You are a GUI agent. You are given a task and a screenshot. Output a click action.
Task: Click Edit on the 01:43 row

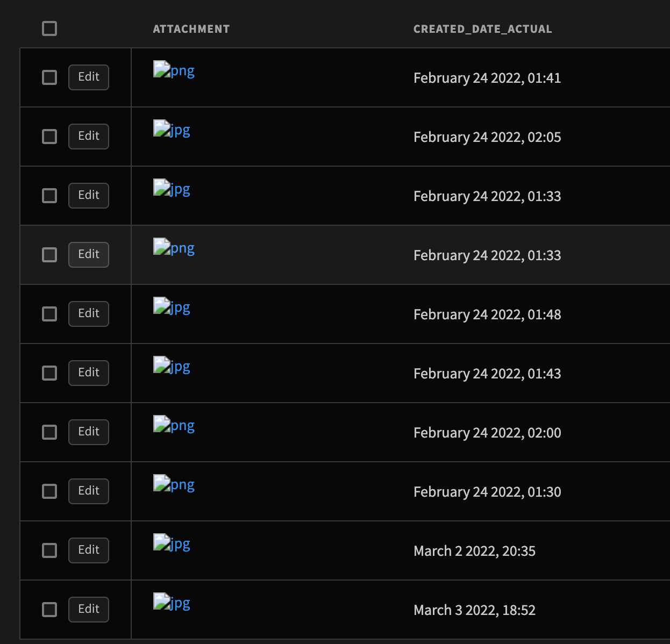tap(89, 373)
